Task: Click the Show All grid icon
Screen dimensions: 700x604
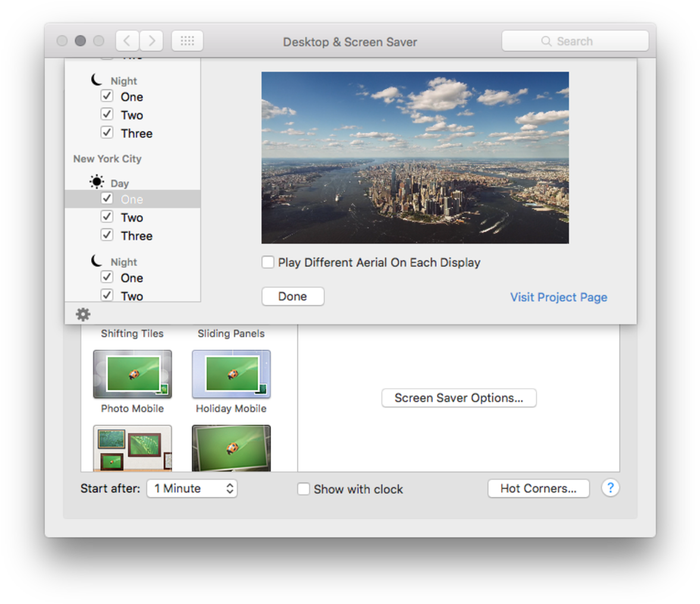Action: click(x=187, y=40)
